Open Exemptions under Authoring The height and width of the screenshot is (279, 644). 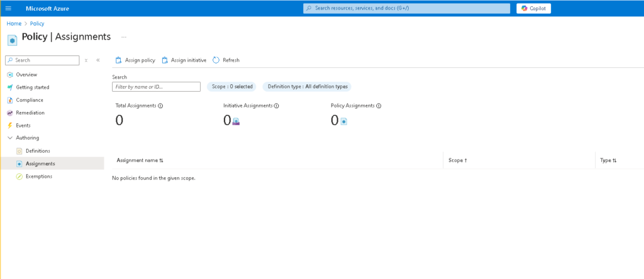click(39, 177)
